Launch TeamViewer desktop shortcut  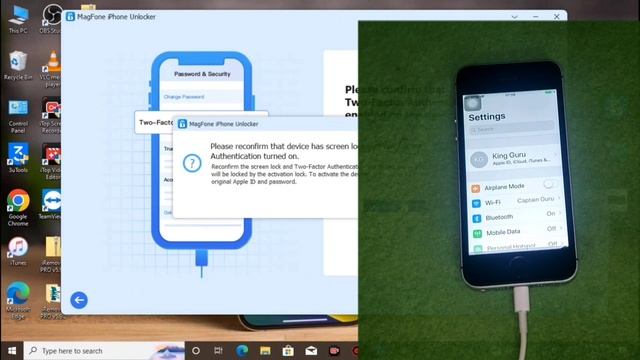coord(51,204)
